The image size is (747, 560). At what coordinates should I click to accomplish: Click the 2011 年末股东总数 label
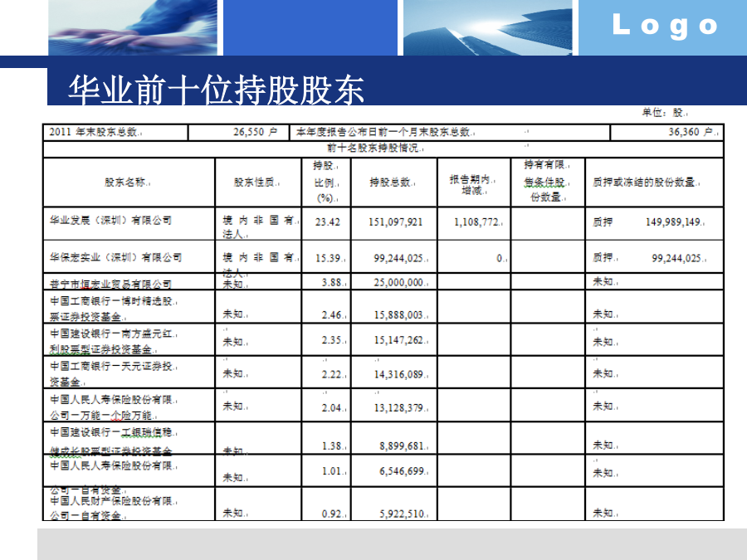tap(93, 132)
